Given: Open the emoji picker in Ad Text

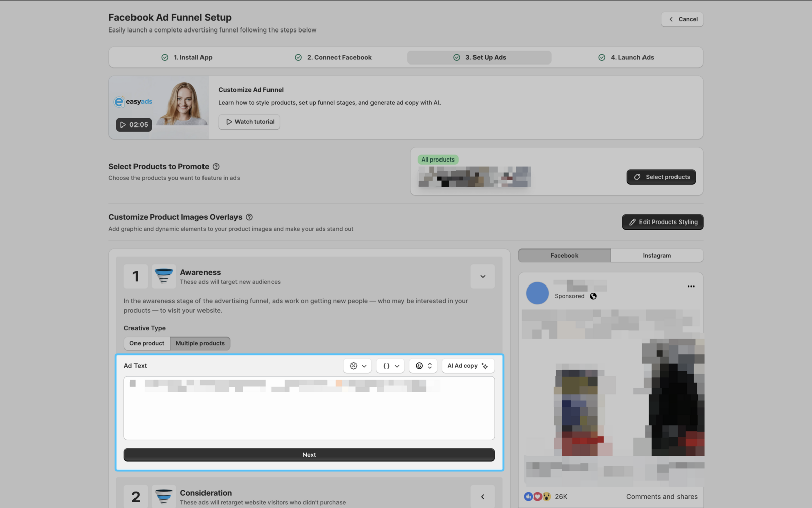Looking at the screenshot, I should click(x=423, y=366).
